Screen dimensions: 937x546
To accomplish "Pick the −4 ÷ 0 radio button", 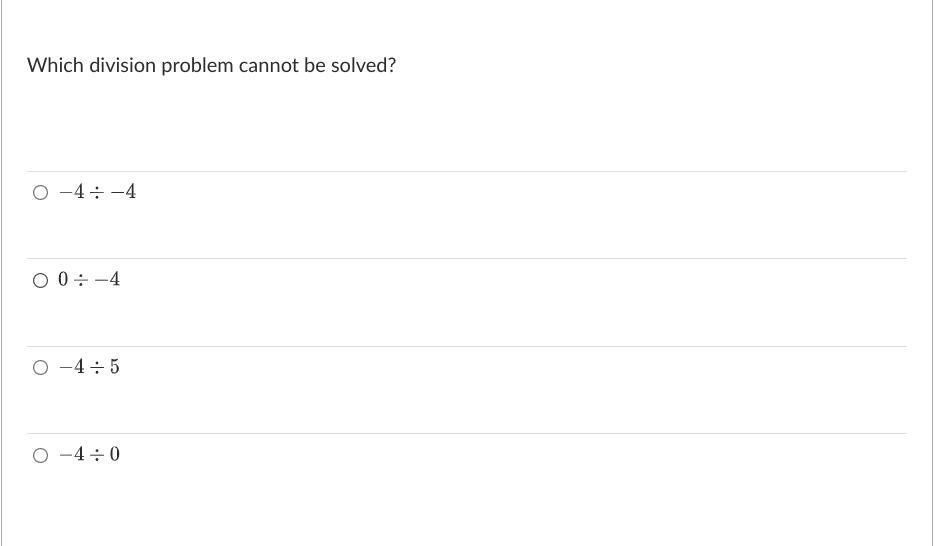I will [40, 455].
